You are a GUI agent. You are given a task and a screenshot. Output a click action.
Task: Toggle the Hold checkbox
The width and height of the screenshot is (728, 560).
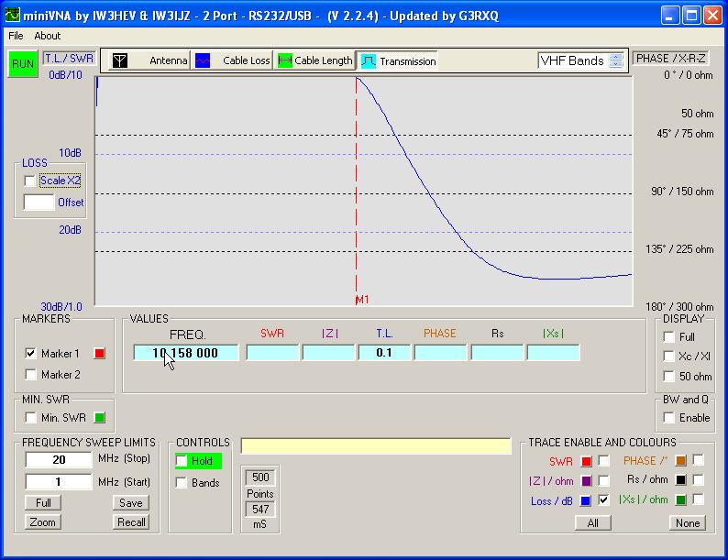click(182, 461)
